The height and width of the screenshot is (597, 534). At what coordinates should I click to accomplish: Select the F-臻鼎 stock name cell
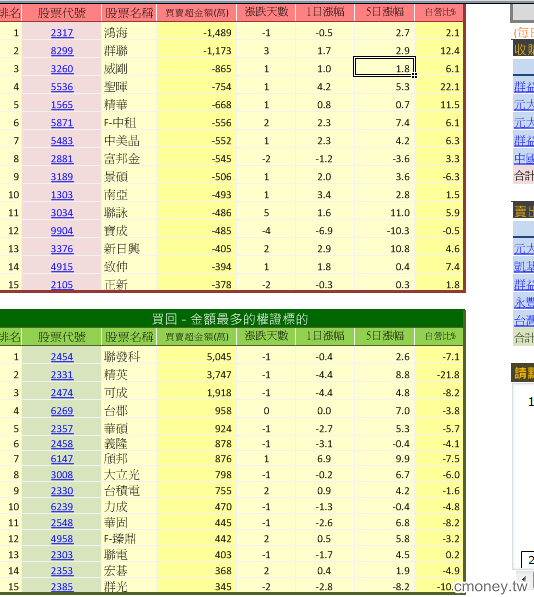(x=129, y=539)
